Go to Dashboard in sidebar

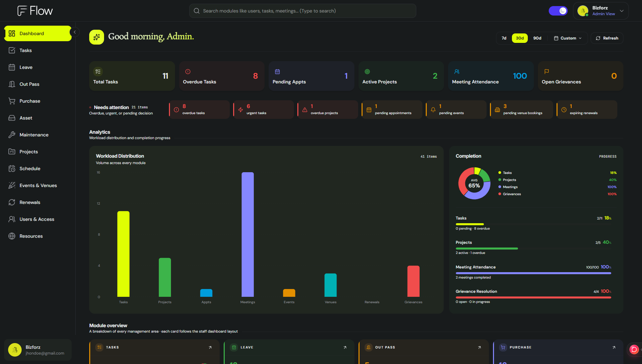tap(38, 33)
